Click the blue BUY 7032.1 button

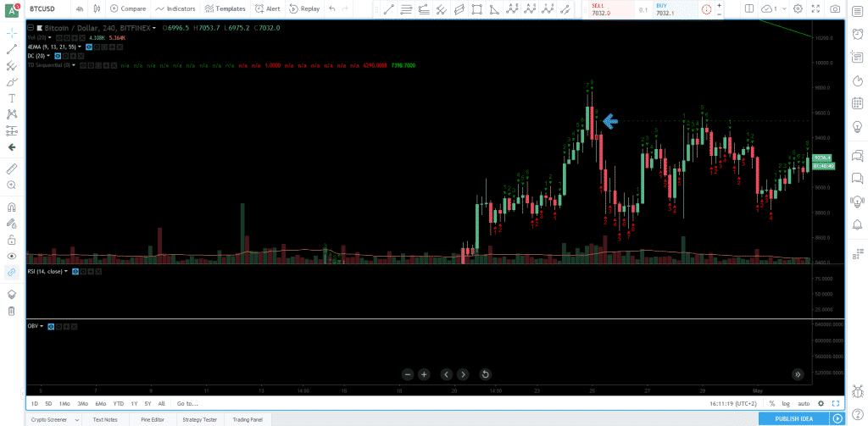(x=675, y=8)
